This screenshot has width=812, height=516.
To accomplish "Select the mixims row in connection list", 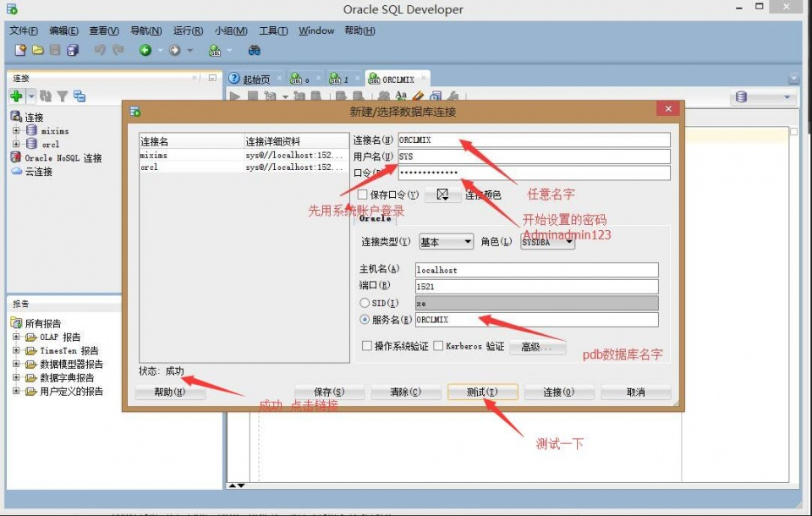I will click(244, 155).
